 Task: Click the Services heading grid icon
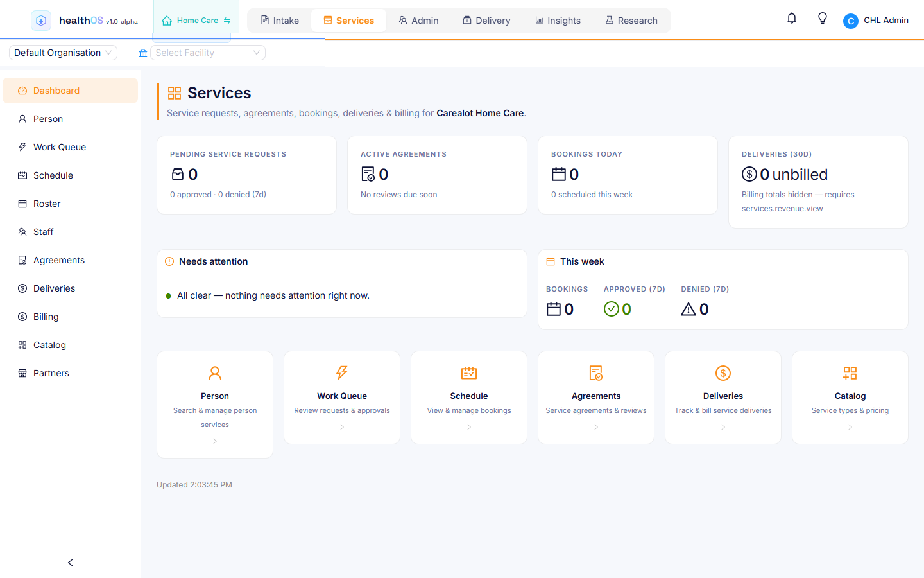[175, 93]
